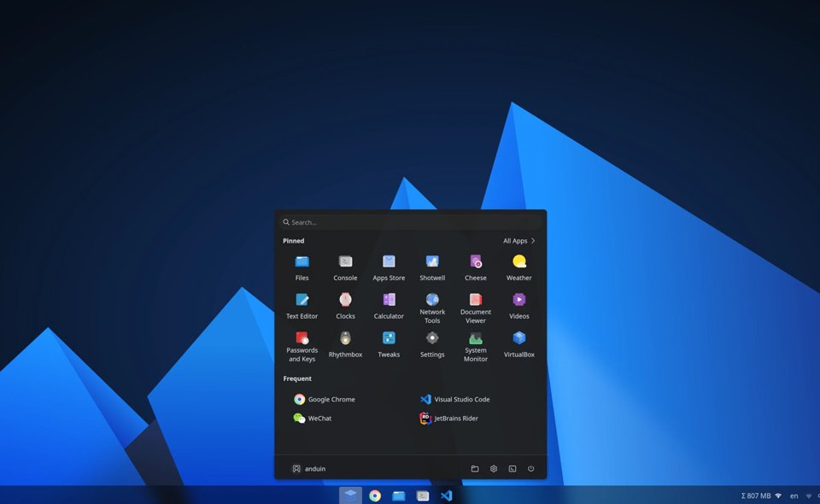Viewport: 820px width, 504px height.
Task: Click the power button in menu
Action: point(530,469)
